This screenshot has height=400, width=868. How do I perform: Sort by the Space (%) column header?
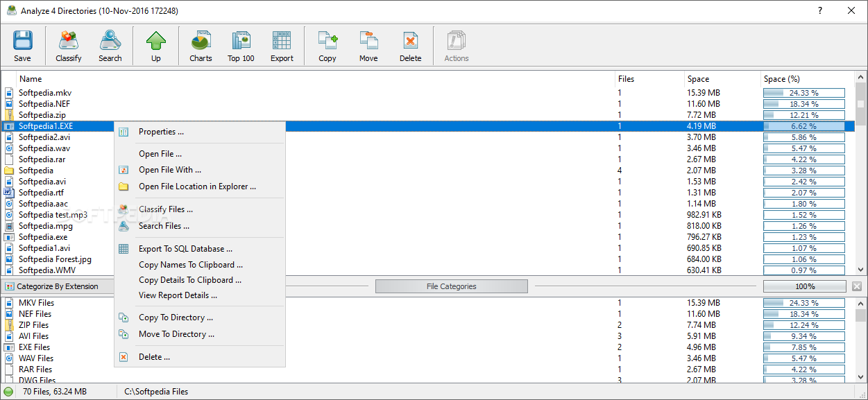tap(808, 79)
